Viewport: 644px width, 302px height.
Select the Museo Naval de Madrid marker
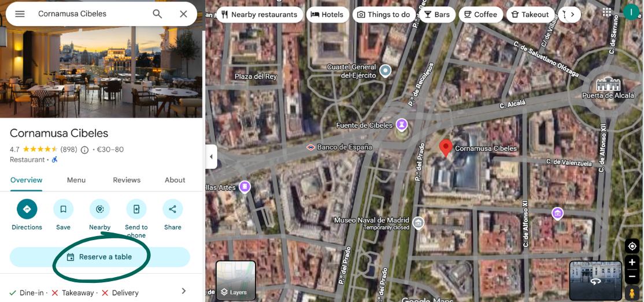(418, 223)
